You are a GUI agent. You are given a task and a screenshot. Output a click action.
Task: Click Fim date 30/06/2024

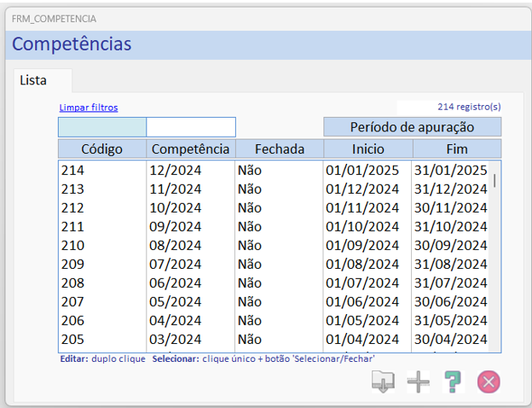click(x=450, y=301)
